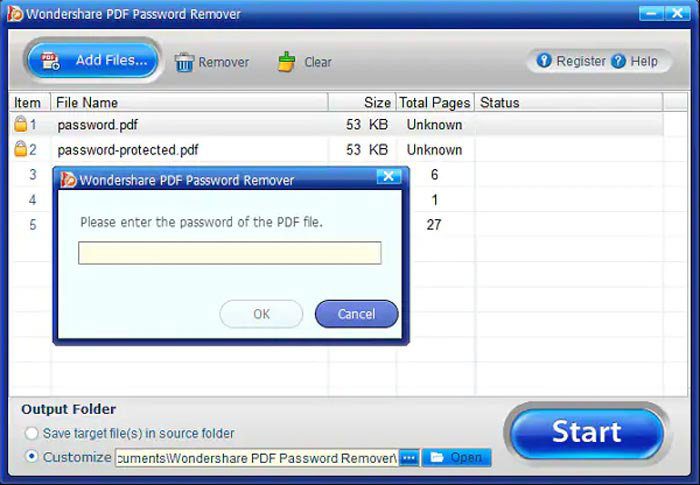Select Save target file(s) in source folder
Image resolution: width=700 pixels, height=485 pixels.
click(x=31, y=433)
